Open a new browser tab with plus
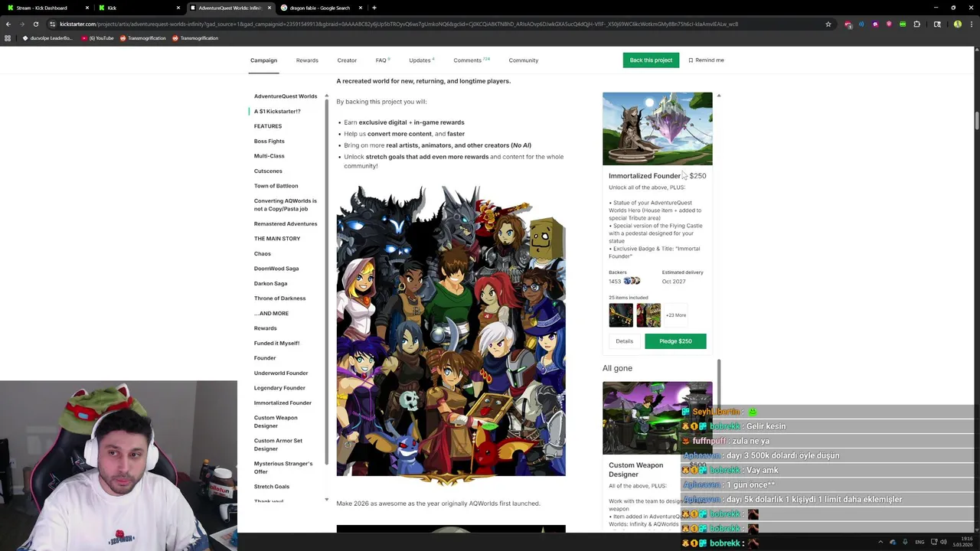980x551 pixels. tap(374, 8)
